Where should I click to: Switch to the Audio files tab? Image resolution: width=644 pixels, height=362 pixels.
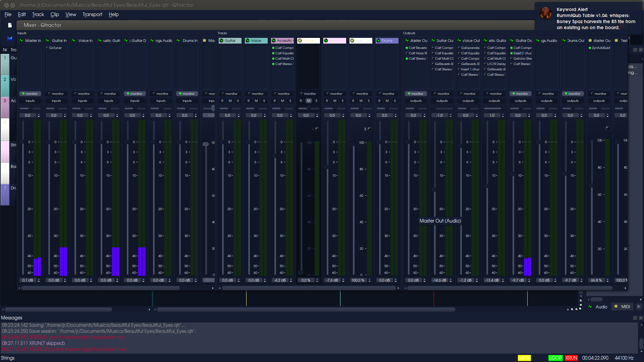point(598,307)
